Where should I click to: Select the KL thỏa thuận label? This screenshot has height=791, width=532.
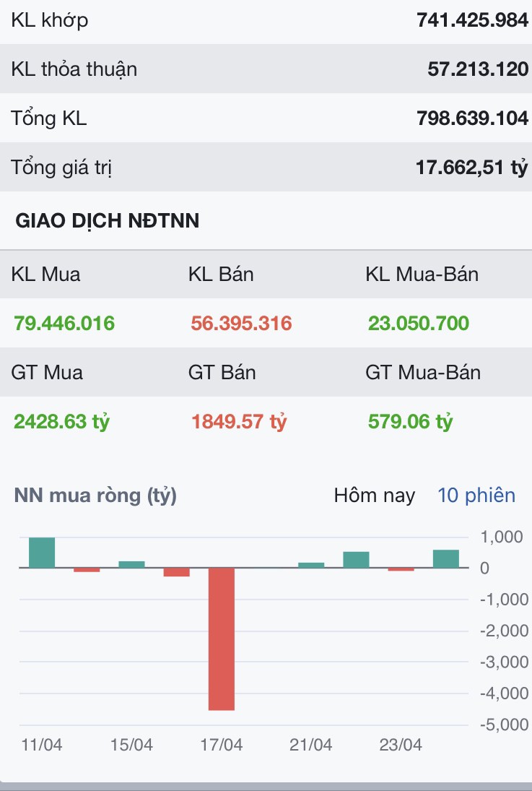(x=74, y=69)
